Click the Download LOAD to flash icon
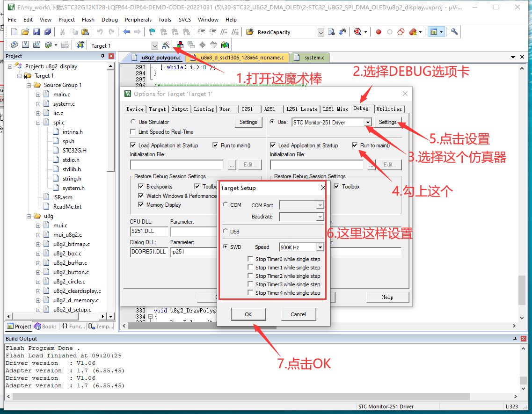Image resolution: width=532 pixels, height=414 pixels. (x=80, y=45)
